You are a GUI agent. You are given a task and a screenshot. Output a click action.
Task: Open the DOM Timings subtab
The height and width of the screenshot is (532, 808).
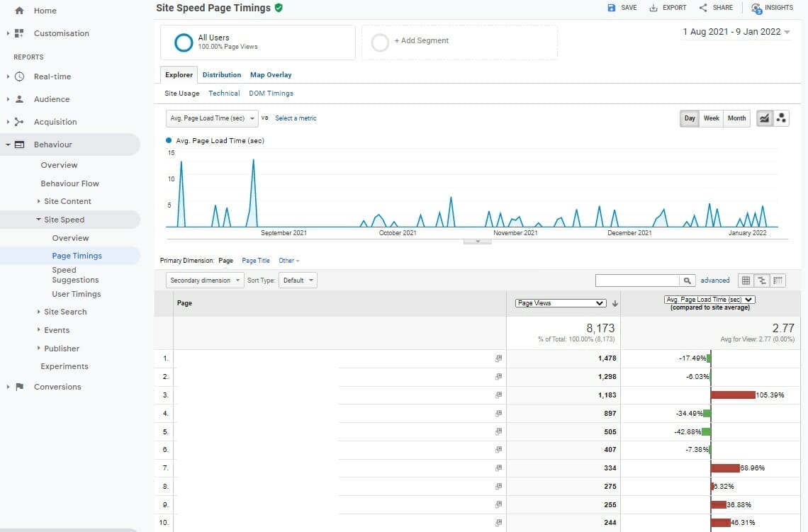[x=271, y=93]
